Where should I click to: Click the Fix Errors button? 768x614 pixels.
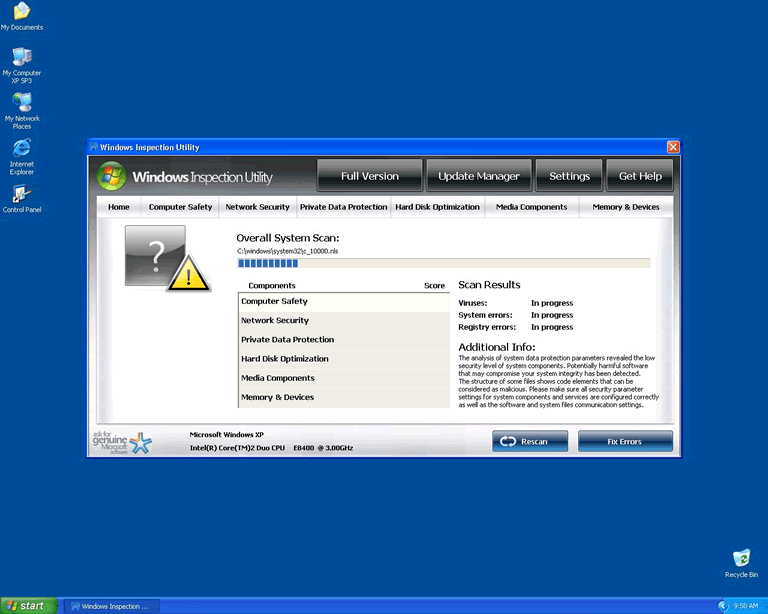625,441
